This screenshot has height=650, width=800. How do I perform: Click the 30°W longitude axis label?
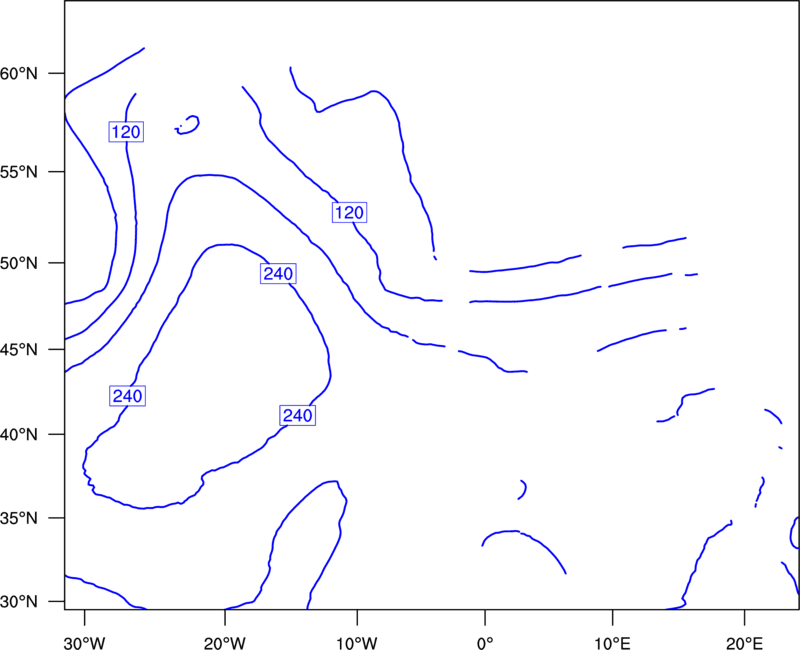(x=85, y=643)
